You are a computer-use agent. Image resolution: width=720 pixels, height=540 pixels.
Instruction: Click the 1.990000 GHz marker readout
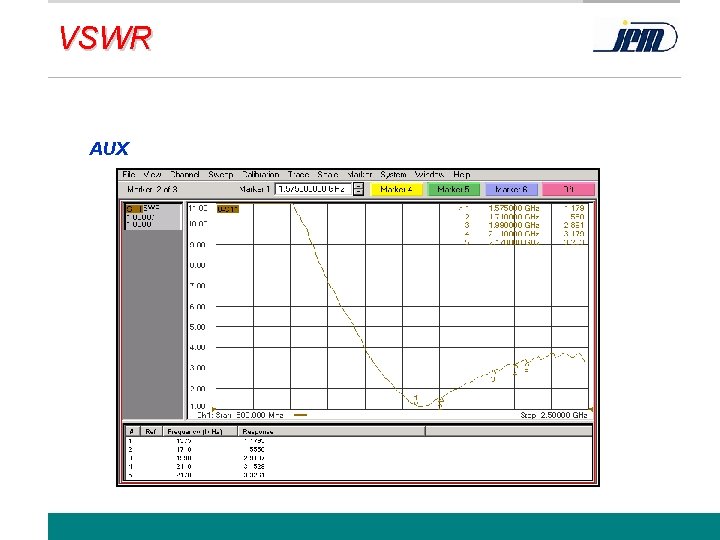tap(514, 225)
